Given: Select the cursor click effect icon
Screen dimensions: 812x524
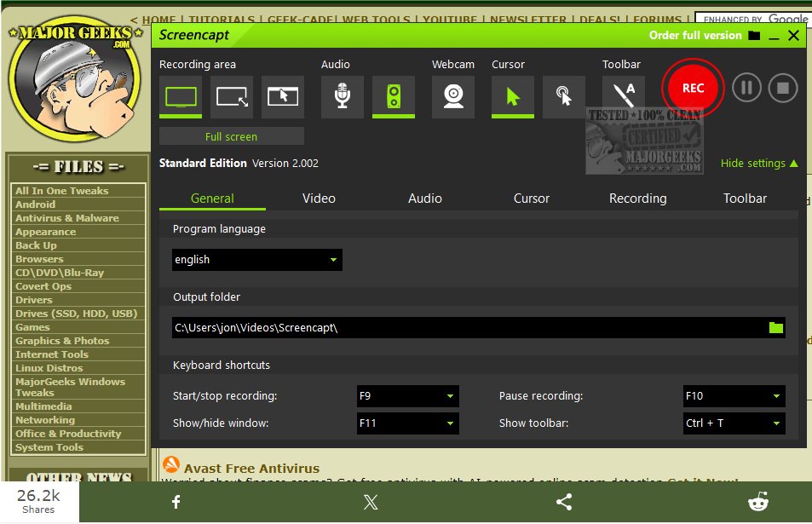Looking at the screenshot, I should (x=564, y=96).
